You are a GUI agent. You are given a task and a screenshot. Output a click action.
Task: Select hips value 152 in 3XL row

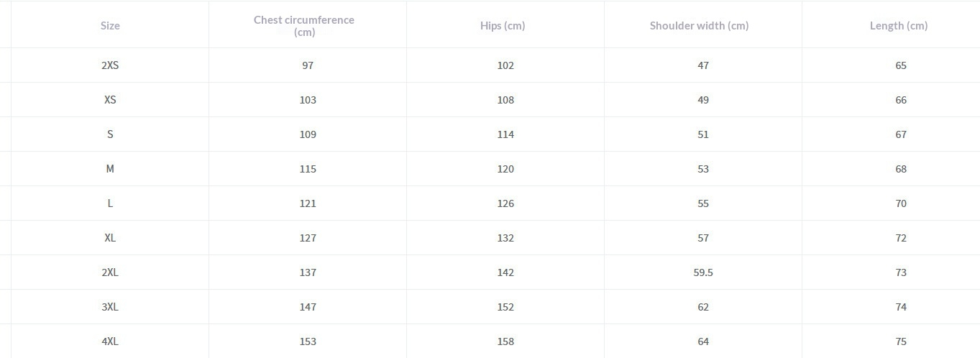click(x=505, y=307)
